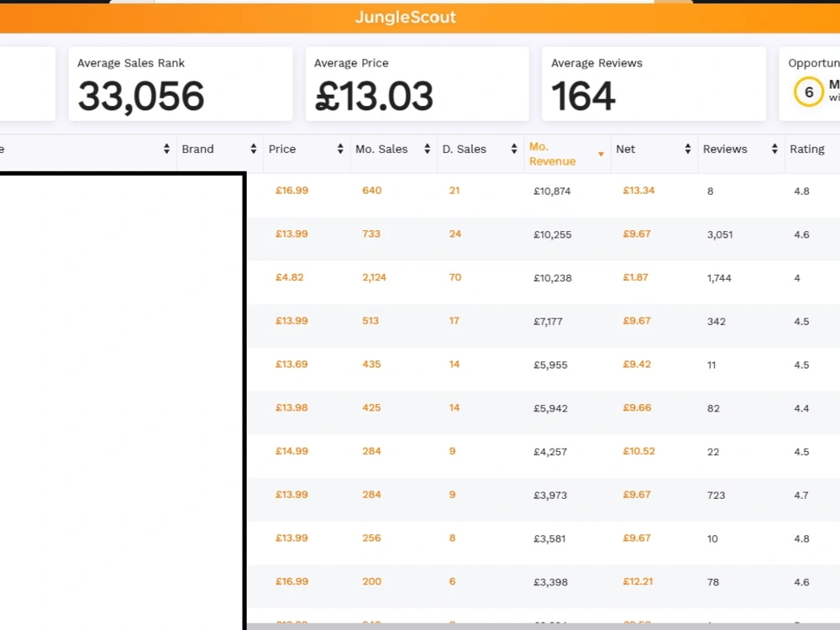
Task: Click the Mo. Sales header label
Action: coord(381,149)
